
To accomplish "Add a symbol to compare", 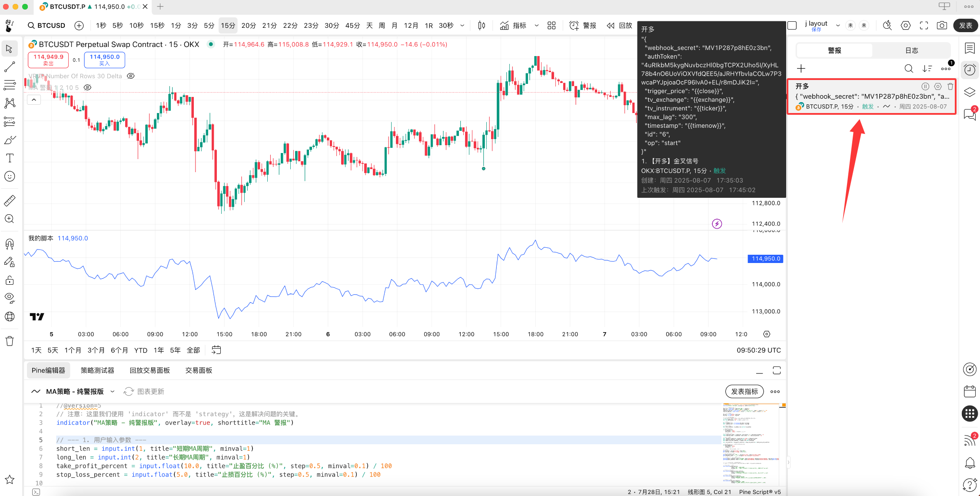I will click(79, 26).
